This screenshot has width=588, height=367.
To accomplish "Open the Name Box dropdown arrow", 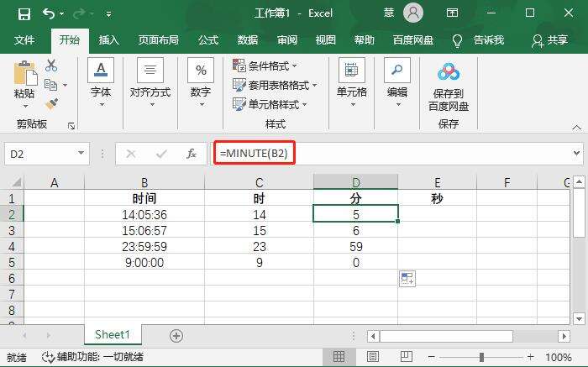I will [81, 153].
